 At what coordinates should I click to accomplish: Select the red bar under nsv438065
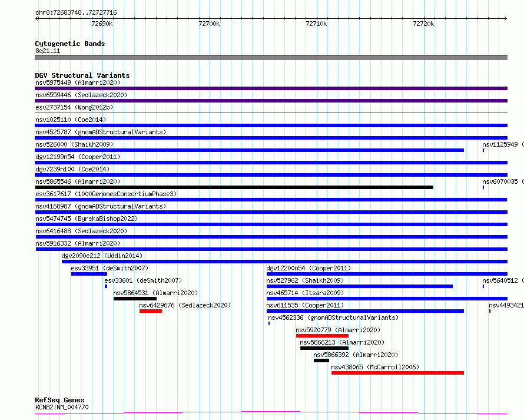[x=397, y=373]
